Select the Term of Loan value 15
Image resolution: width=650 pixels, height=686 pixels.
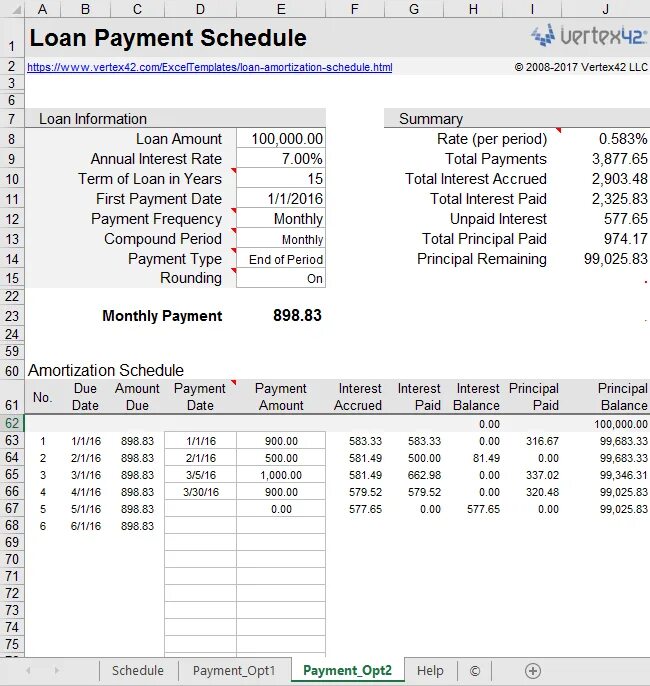click(x=281, y=178)
